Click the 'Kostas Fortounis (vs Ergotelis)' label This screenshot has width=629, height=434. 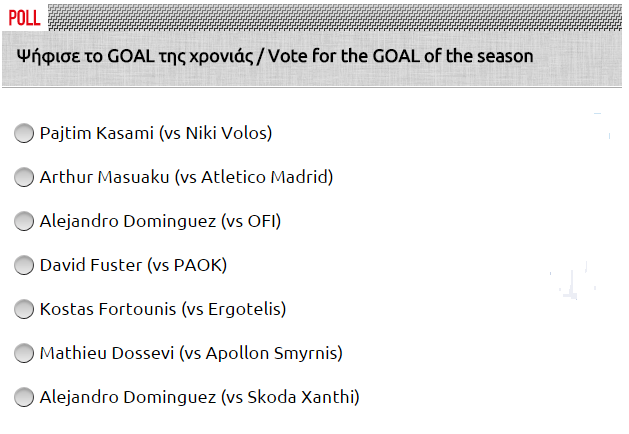(162, 309)
